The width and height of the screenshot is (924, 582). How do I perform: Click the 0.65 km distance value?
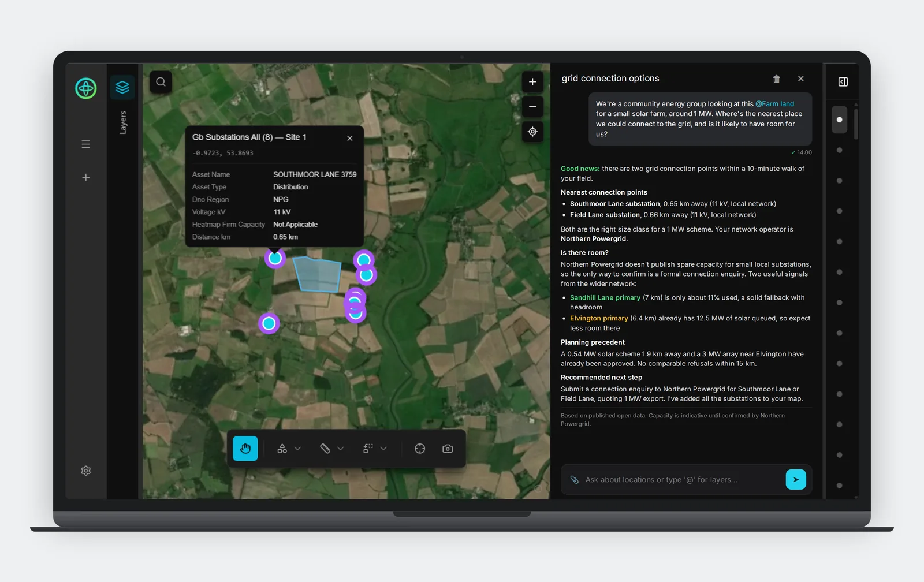286,237
